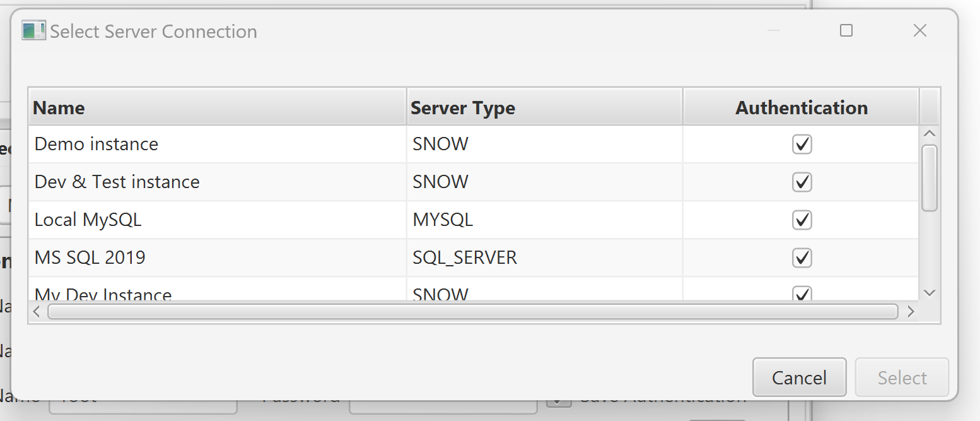The width and height of the screenshot is (980, 421).
Task: Click the Cancel button
Action: [x=799, y=377]
